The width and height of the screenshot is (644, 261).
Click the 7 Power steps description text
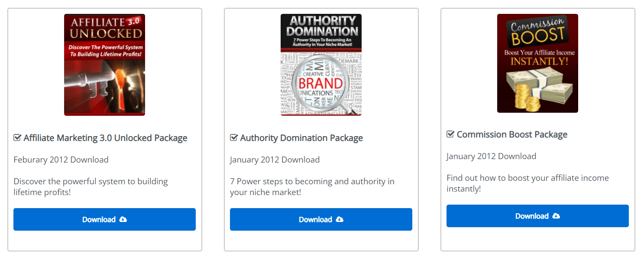point(312,186)
